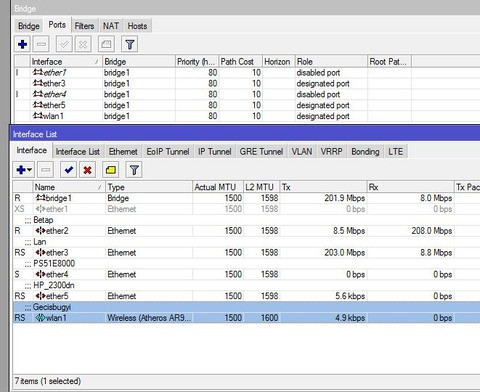Viewport: 480px width, 392px height.
Task: Click the comment icon in Bridge toolbar
Action: click(106, 44)
